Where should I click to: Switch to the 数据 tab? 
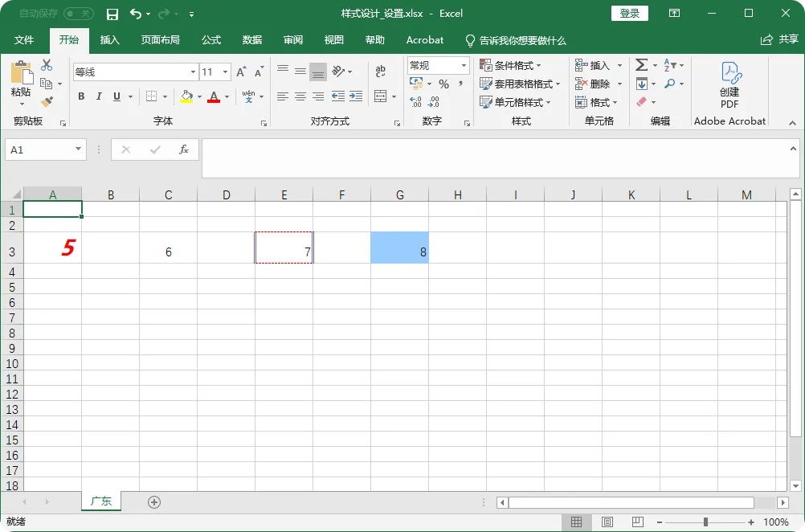pos(252,40)
